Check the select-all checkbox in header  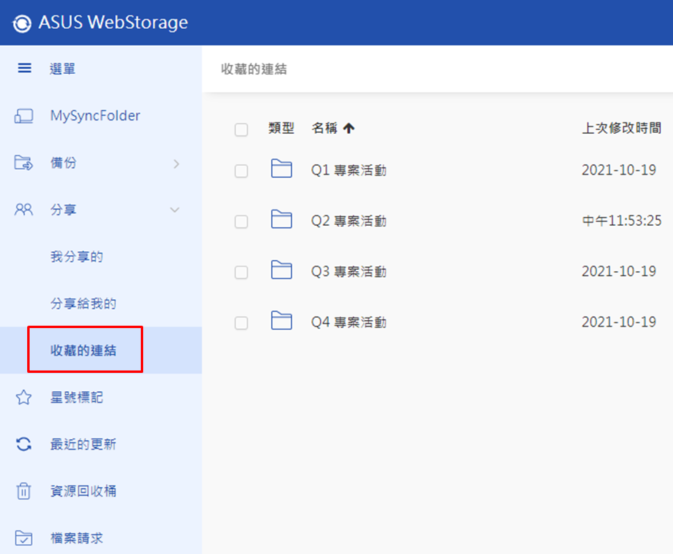tap(241, 129)
